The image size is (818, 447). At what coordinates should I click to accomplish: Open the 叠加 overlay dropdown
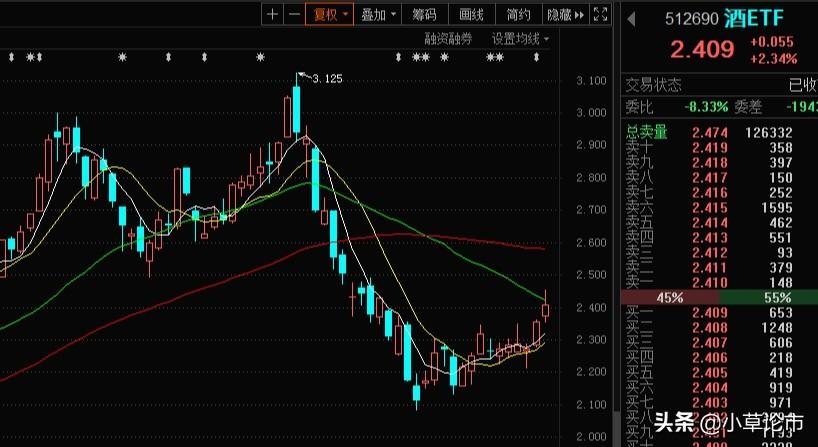point(378,15)
